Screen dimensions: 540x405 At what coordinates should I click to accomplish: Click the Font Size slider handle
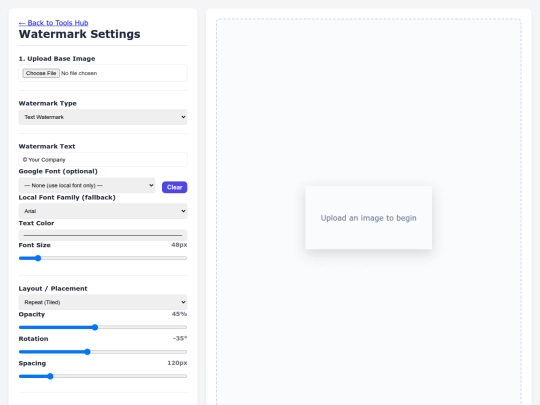[x=38, y=258]
